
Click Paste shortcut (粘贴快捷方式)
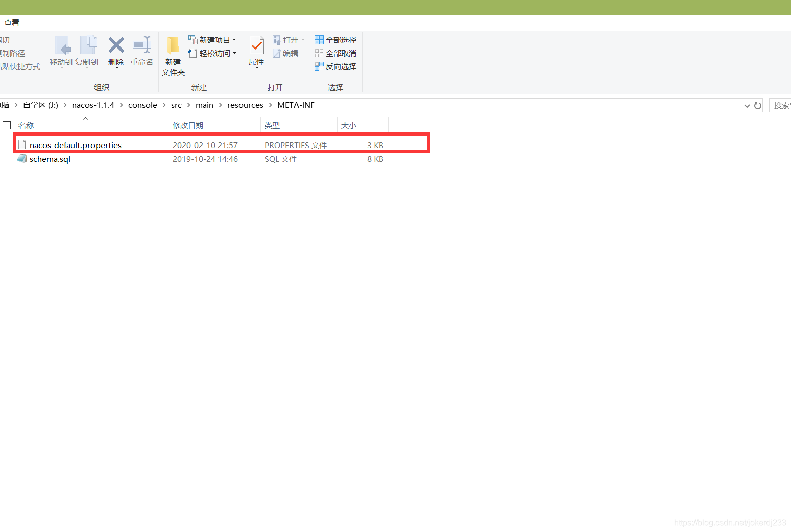pos(19,66)
